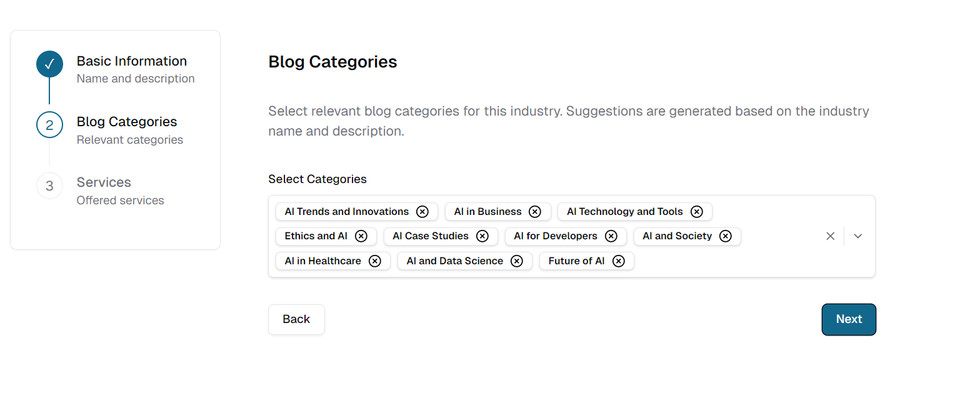Proceed with the Next button
Viewport: 980px width, 413px height.
[x=849, y=319]
